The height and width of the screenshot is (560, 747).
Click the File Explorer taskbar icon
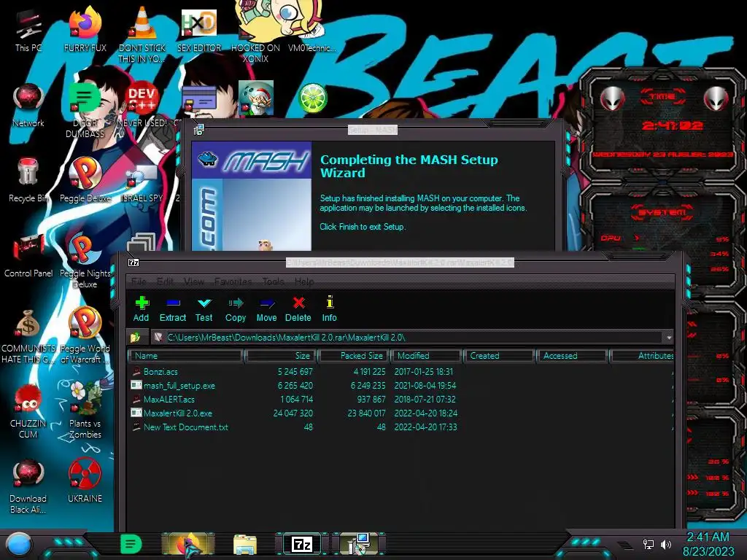point(245,544)
